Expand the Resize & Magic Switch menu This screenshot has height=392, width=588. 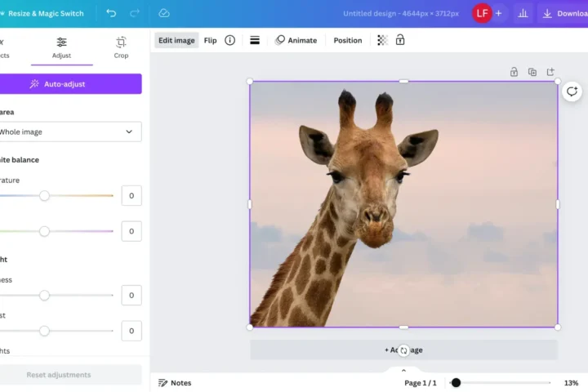tap(45, 13)
